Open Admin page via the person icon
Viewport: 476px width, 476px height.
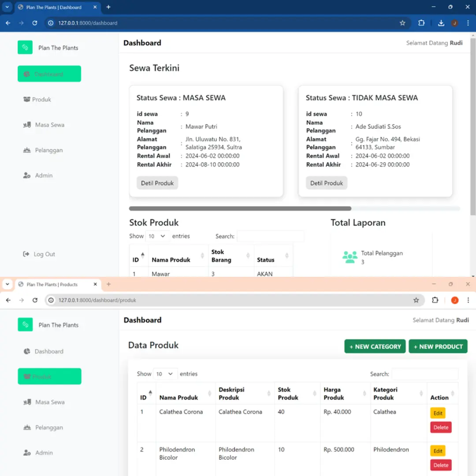pos(27,175)
